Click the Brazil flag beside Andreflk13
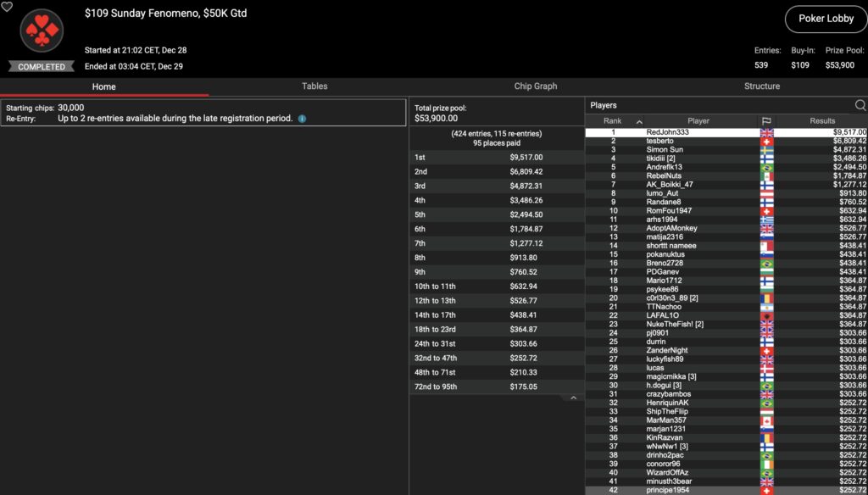This screenshot has width=868, height=495. point(766,167)
